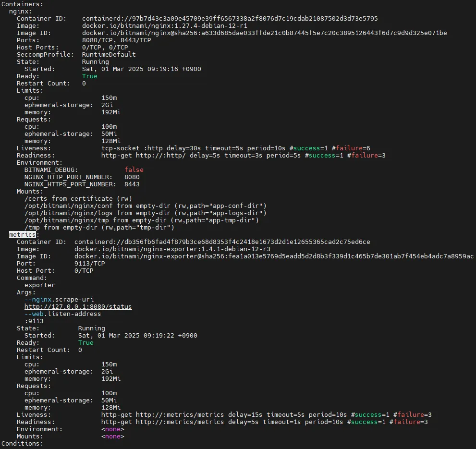Click the 'Args:' label
Viewport: 476px width, 449px height.
point(26,292)
